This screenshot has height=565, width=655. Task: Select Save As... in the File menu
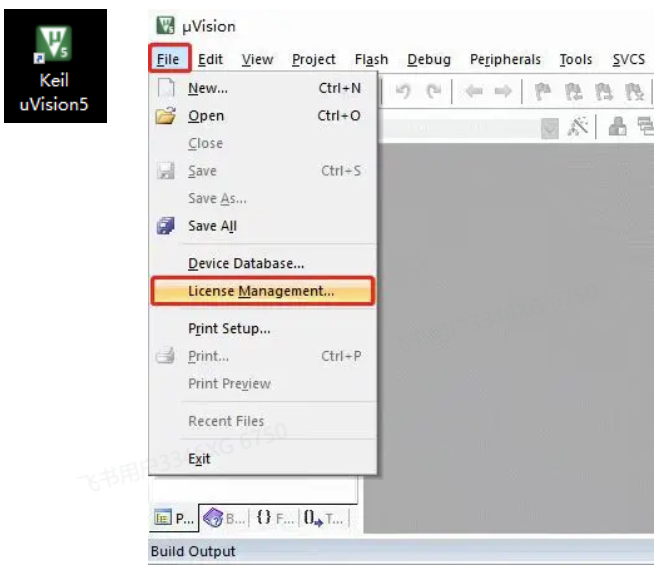(x=263, y=198)
